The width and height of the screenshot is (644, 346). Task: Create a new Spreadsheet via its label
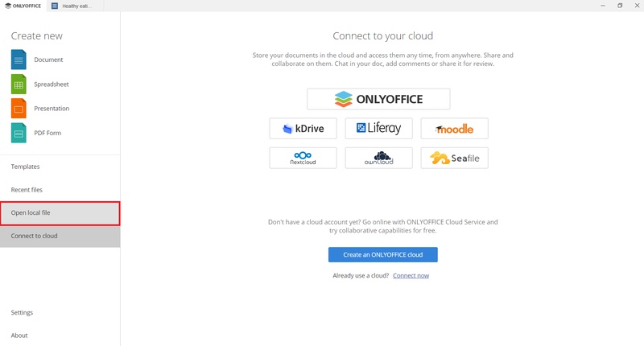pos(52,84)
